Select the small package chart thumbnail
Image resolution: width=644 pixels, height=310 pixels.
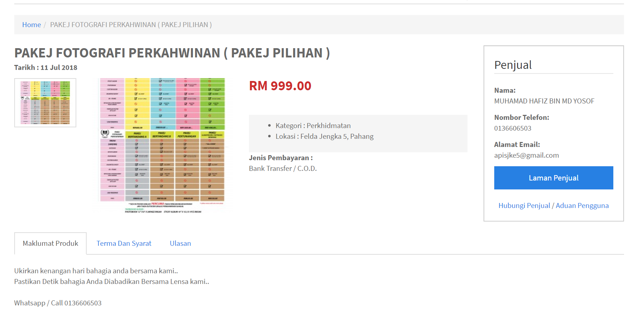pos(45,103)
